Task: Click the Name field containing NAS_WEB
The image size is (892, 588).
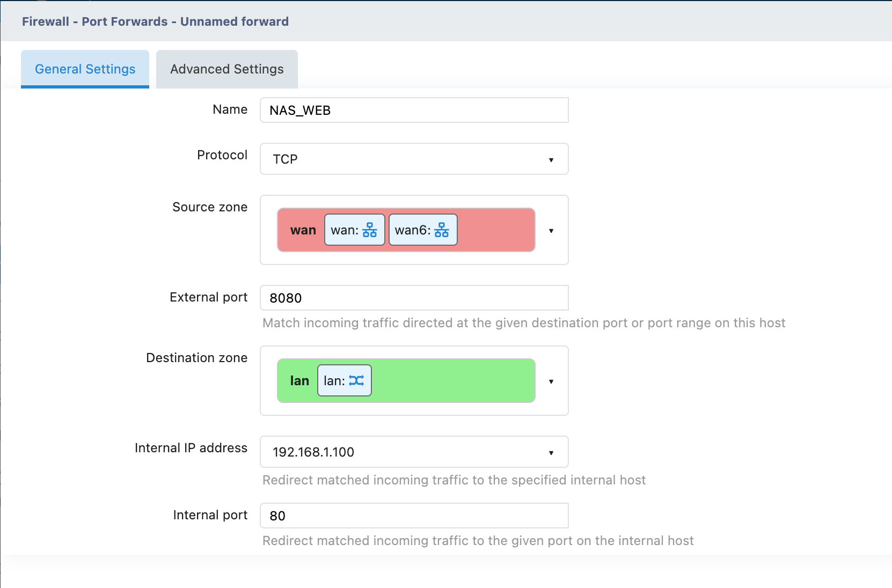Action: [x=414, y=111]
